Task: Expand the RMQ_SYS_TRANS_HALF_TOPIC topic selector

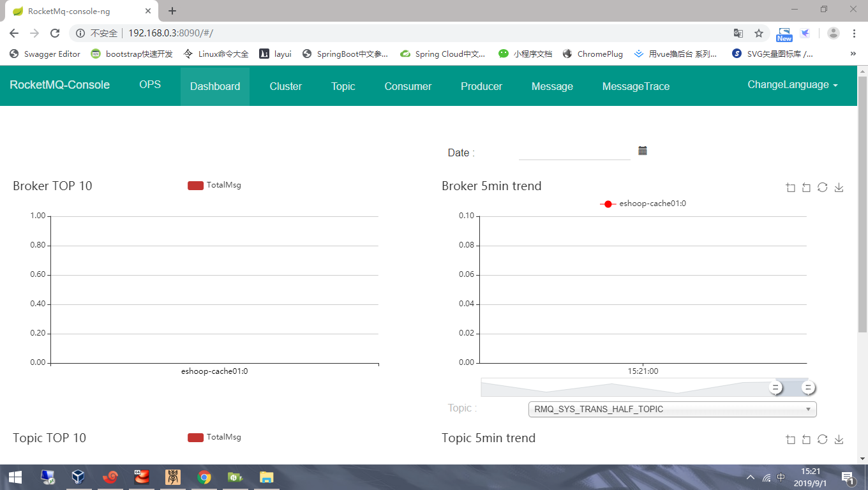Action: [672, 409]
